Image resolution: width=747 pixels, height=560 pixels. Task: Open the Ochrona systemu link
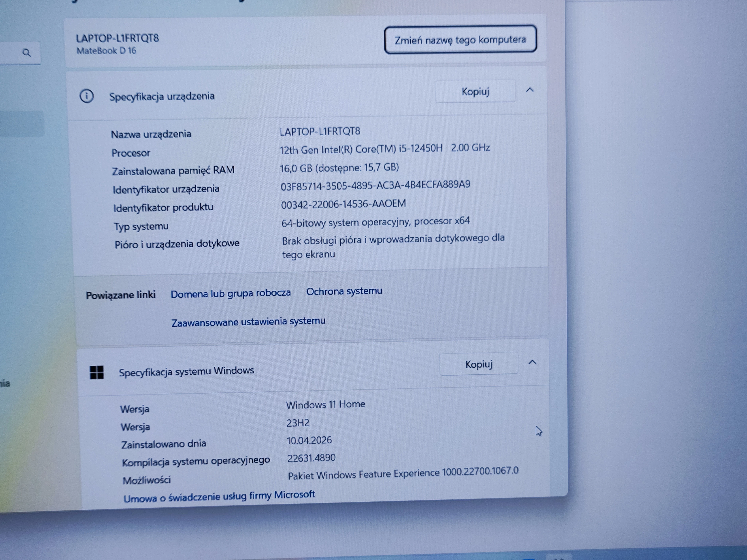click(x=344, y=291)
